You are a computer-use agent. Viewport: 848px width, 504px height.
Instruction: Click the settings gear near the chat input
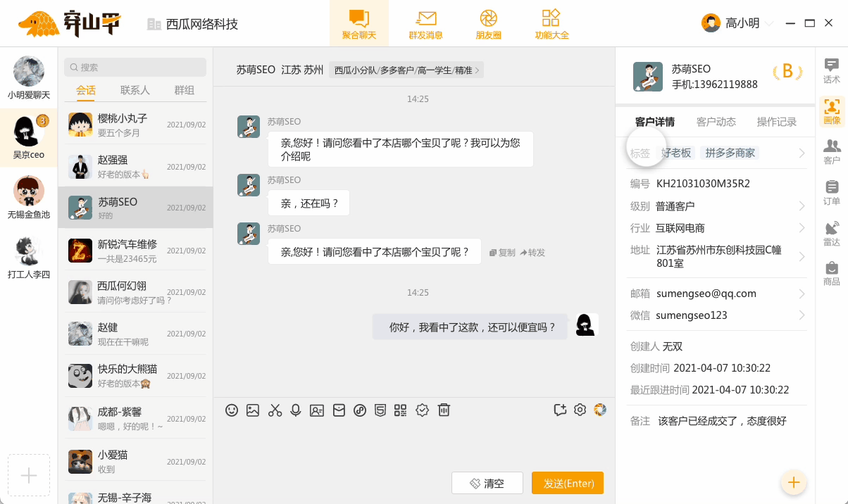[x=579, y=410]
